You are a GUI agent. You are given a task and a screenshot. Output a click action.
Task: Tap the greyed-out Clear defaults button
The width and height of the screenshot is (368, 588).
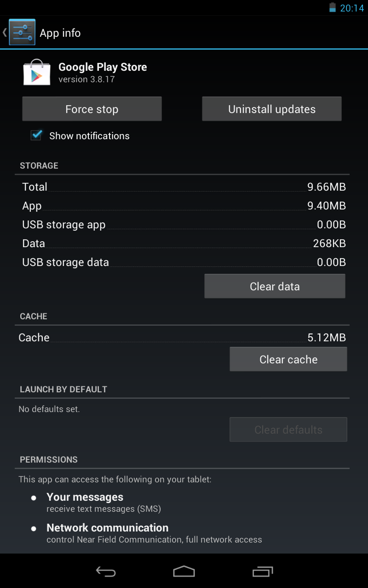pos(288,430)
